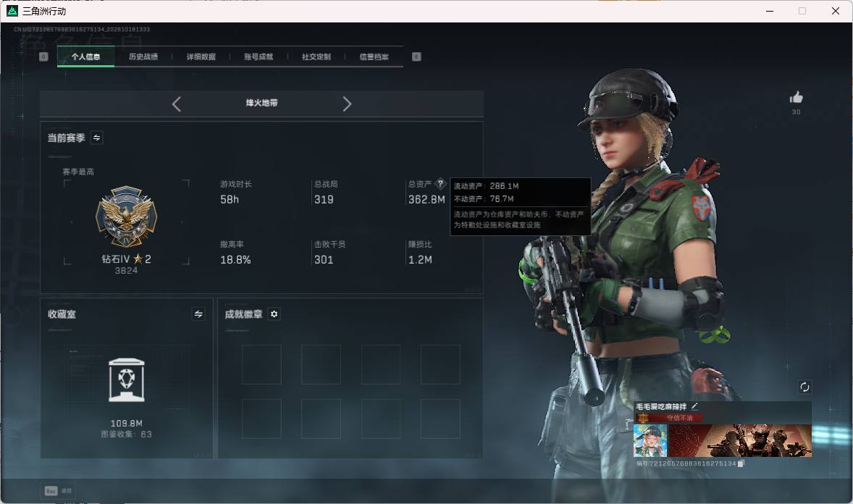Go to the 账号成就 tab
The image size is (853, 504).
coord(259,56)
